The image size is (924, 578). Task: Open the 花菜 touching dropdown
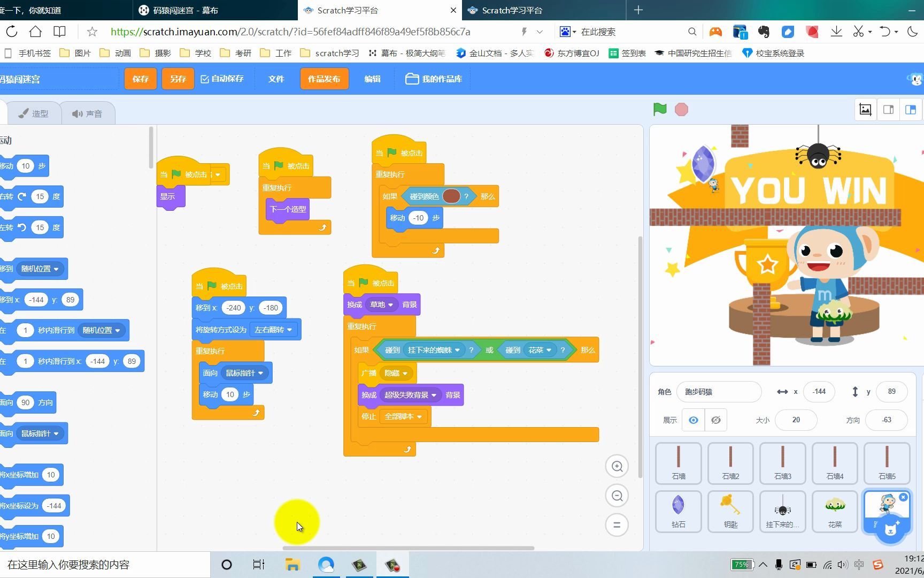tap(540, 350)
